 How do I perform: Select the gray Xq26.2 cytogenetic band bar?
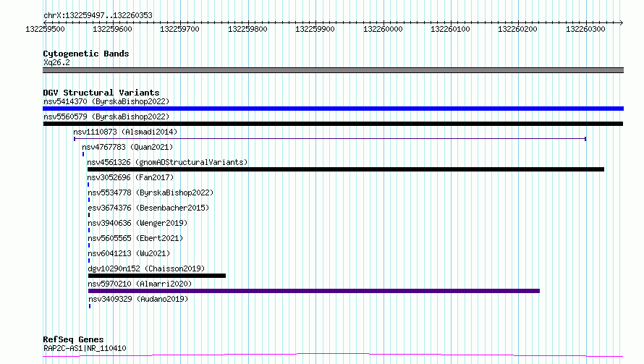(x=333, y=70)
